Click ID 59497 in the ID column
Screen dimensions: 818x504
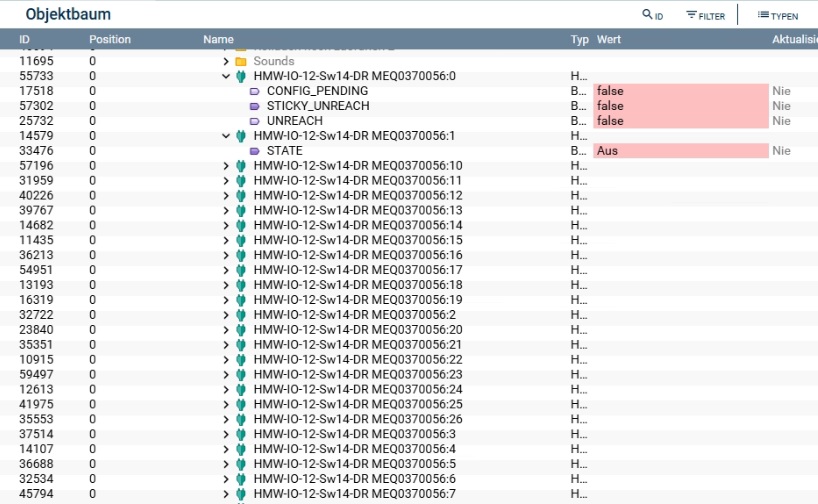coord(36,375)
